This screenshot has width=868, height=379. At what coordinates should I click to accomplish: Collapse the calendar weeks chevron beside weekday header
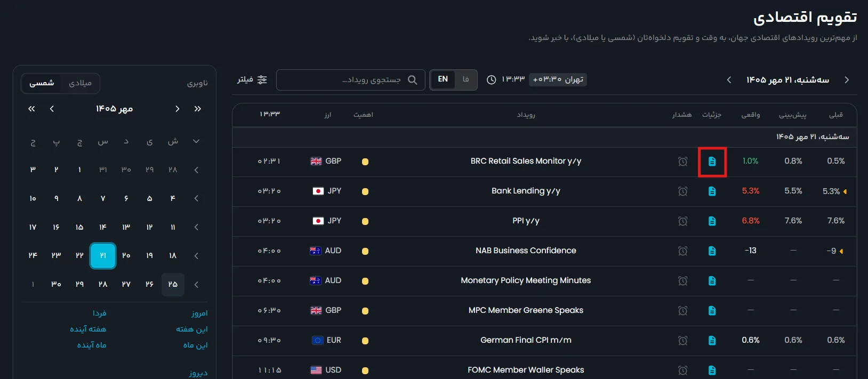point(196,141)
